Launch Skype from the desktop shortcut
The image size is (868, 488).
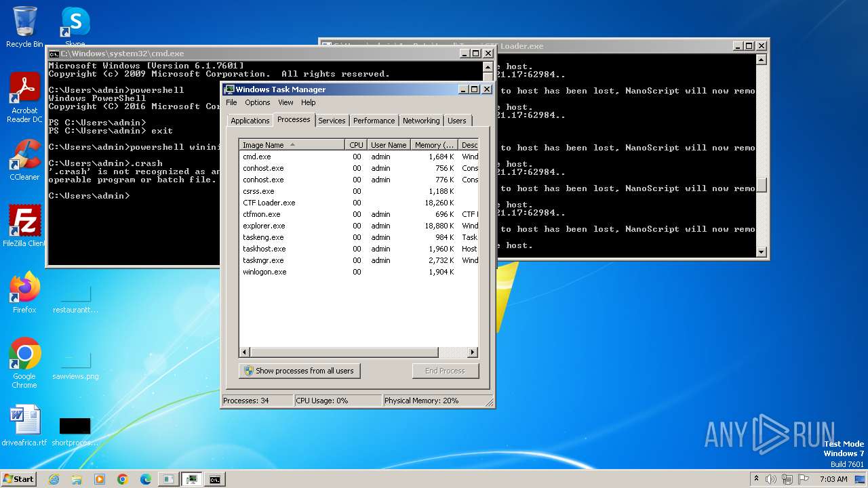[x=75, y=27]
